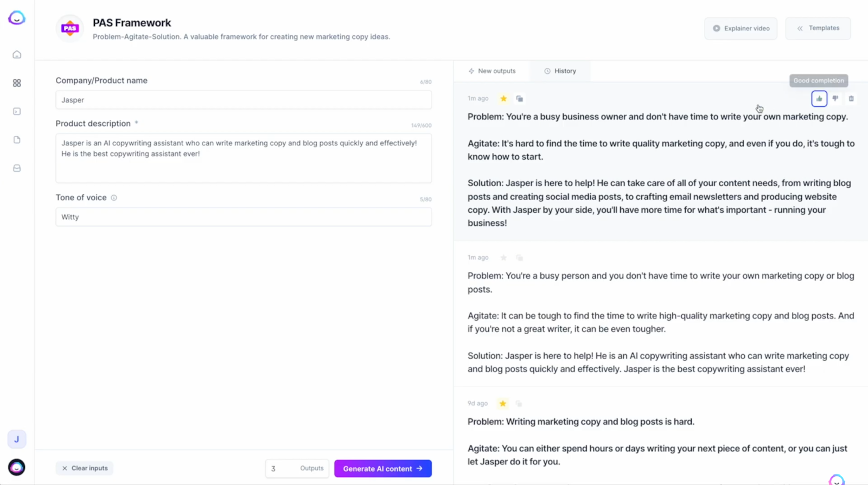The width and height of the screenshot is (868, 485).
Task: Mark first output as good completion
Action: pyautogui.click(x=819, y=99)
